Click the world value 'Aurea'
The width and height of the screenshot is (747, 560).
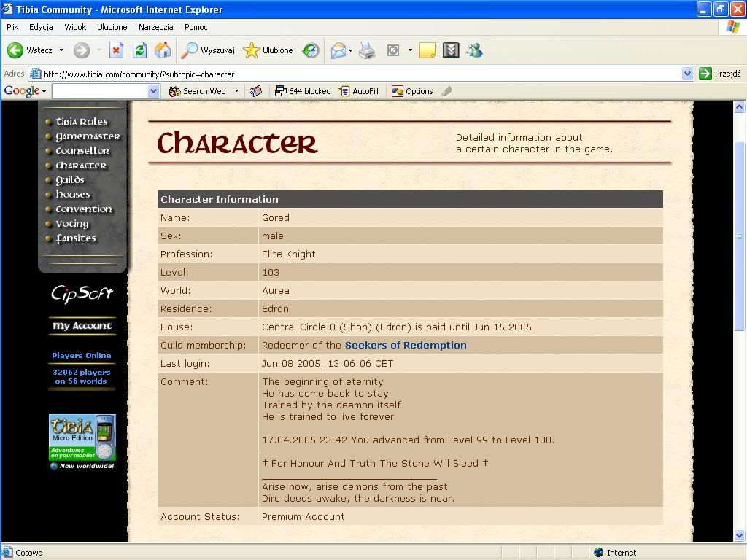pos(275,290)
